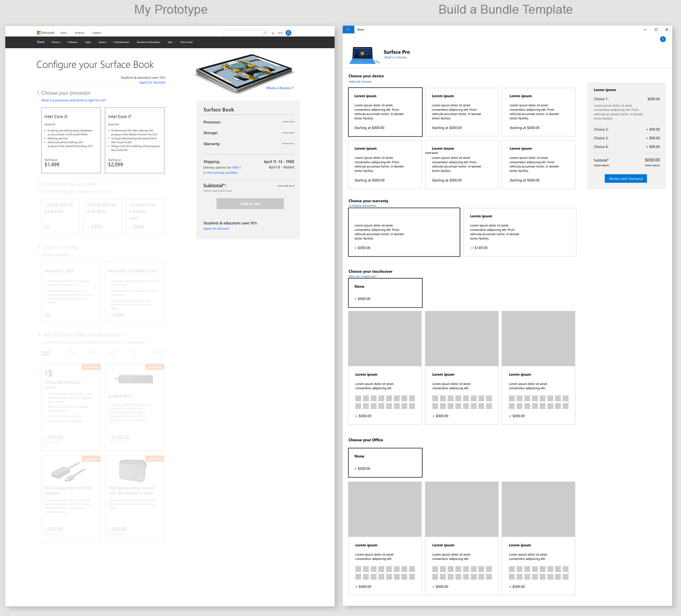
Task: Open the blue user account icon
Action: coord(288,33)
